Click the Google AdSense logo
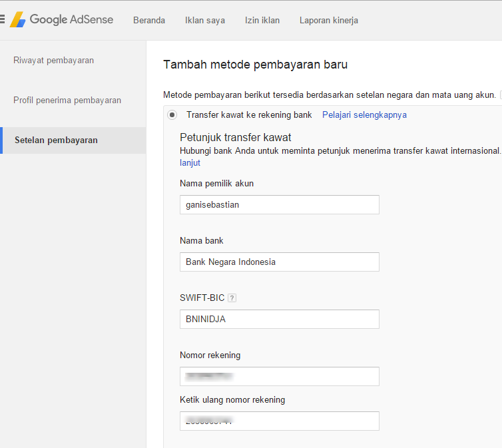Viewport: 502px width, 448px height. click(x=61, y=19)
